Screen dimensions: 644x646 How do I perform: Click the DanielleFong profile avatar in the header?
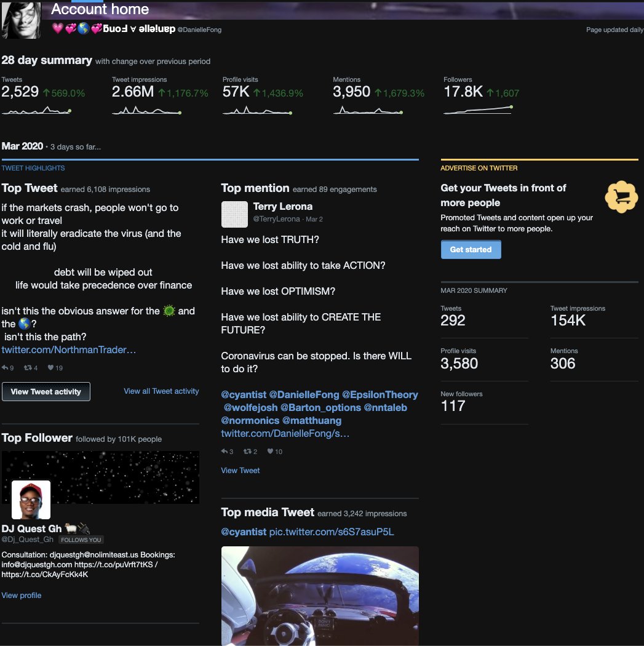[21, 19]
